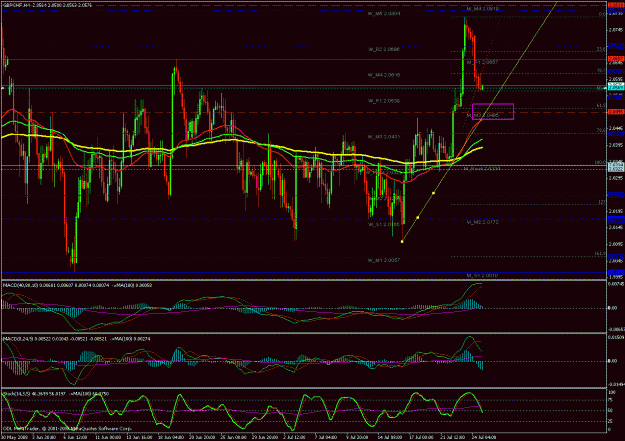Select the M_M2 2.0172 monthly label

(482, 222)
